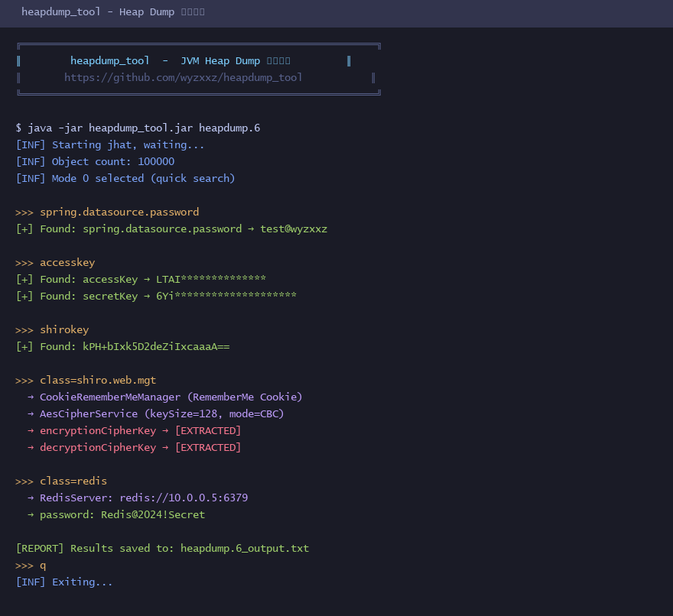The width and height of the screenshot is (673, 616).
Task: Click the heapdump_tool window title text
Action: tap(113, 12)
